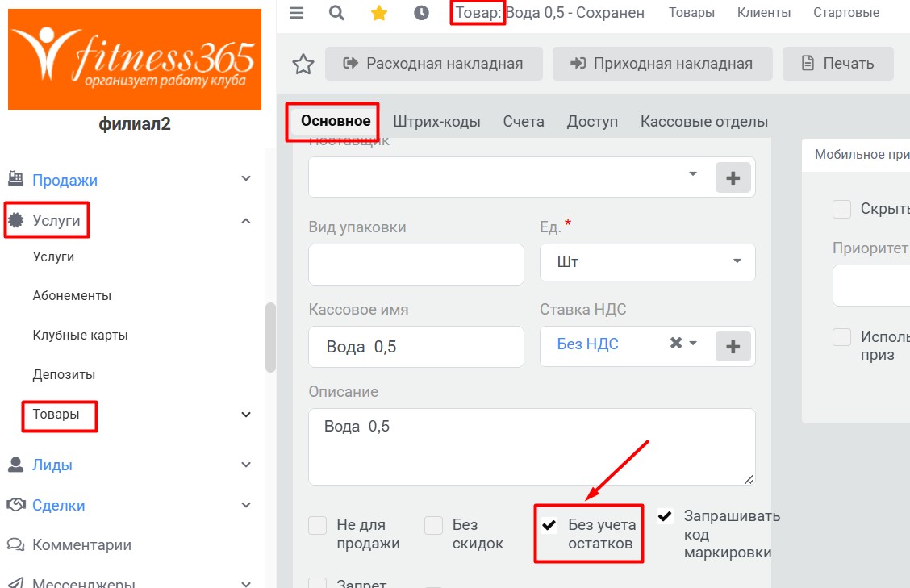Open the Ед. unit dropdown showing Шт
Viewport: 910px width, 588px height.
click(648, 262)
